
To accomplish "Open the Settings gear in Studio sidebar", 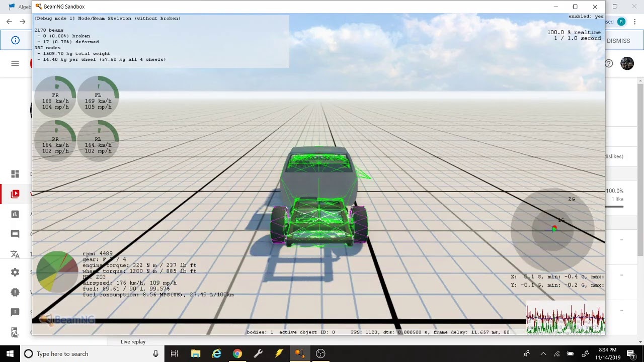I will (15, 272).
